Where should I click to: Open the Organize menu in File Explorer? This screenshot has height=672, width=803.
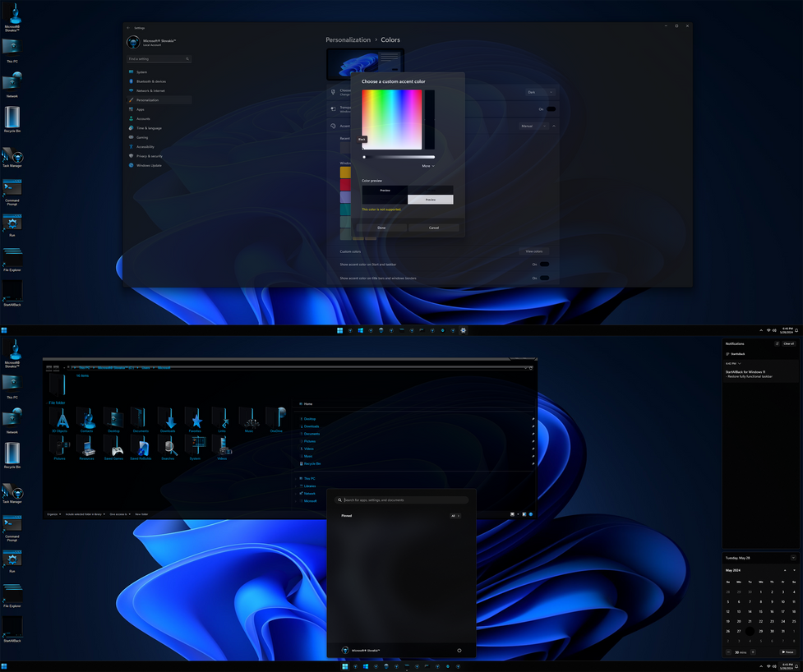[x=53, y=513]
